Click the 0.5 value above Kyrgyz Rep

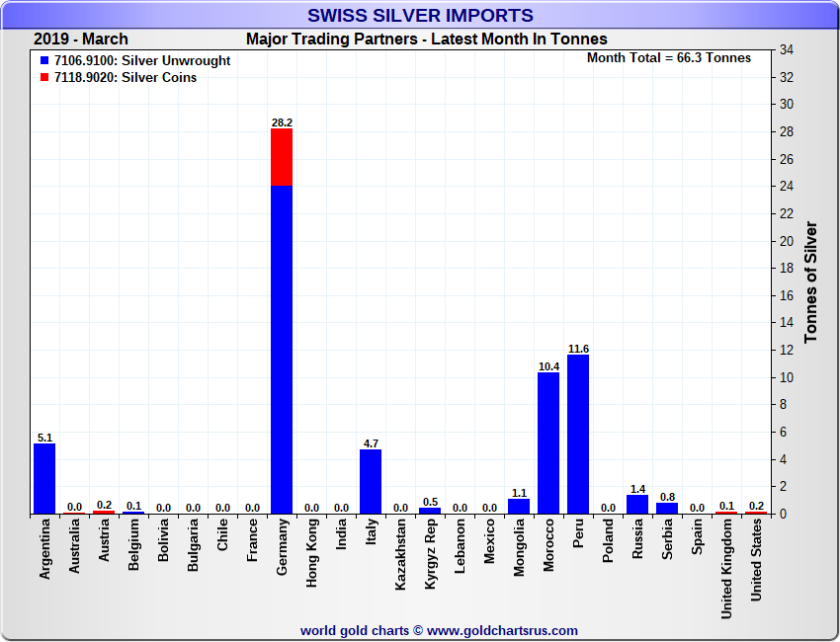(430, 502)
